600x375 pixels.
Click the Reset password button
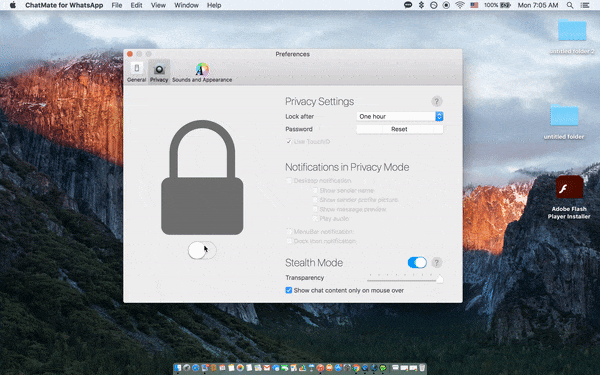click(399, 129)
